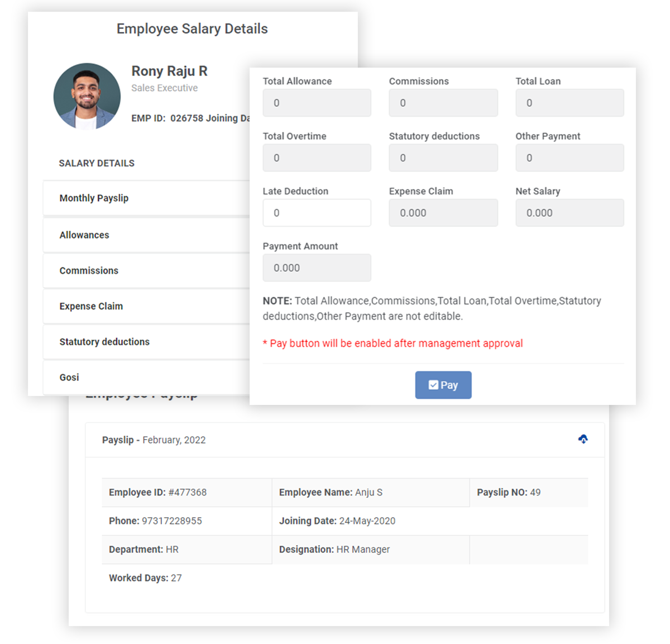The height and width of the screenshot is (644, 670).
Task: Click the Statutory deductions value field
Action: pos(443,158)
